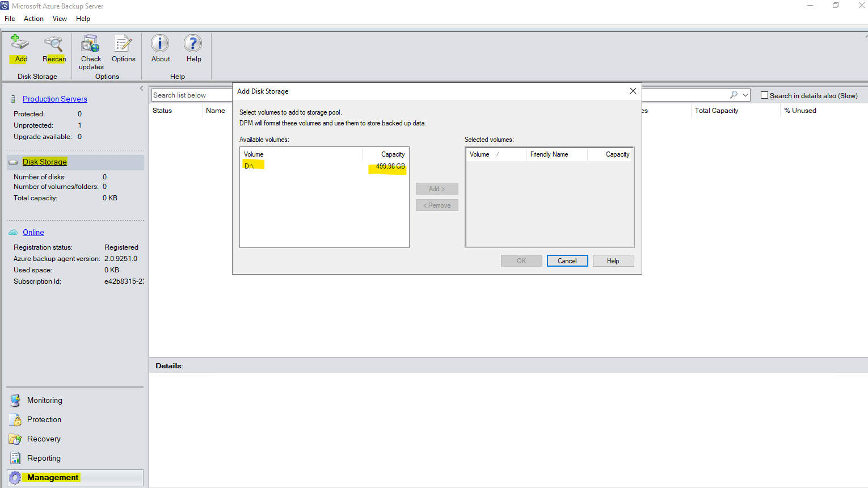Image resolution: width=868 pixels, height=488 pixels.
Task: Click the Rescan disk icon
Action: (53, 43)
